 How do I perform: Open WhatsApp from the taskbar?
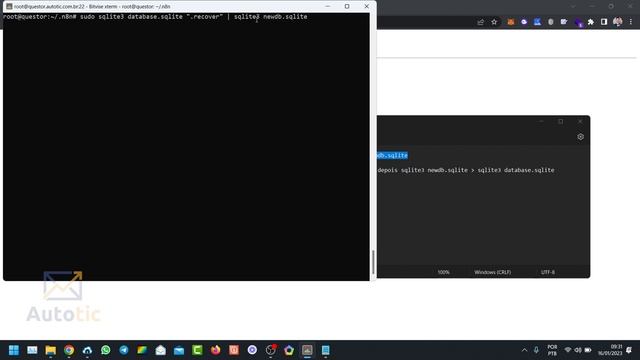click(x=106, y=350)
